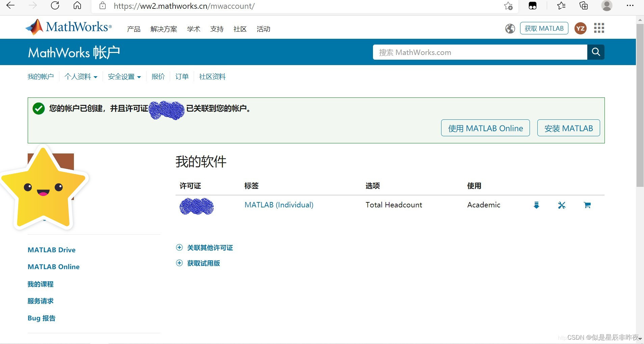644x344 pixels.
Task: Click the browser address bar URL
Action: (x=184, y=6)
